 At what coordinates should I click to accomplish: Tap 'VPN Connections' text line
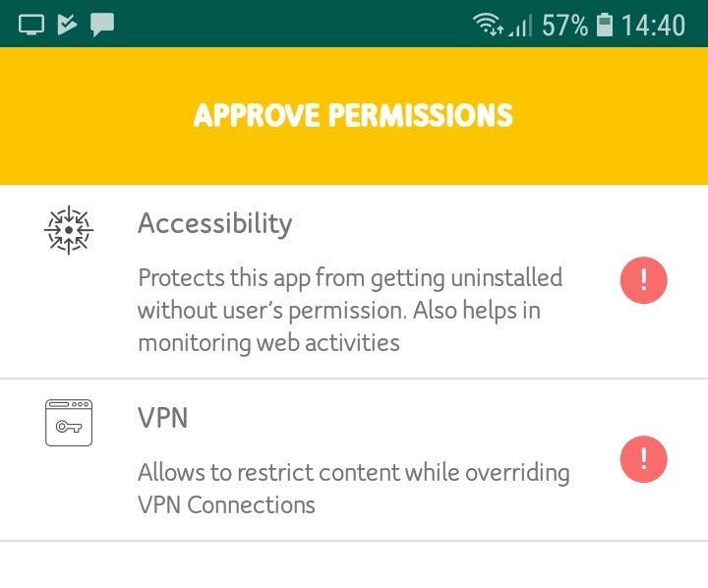[226, 504]
